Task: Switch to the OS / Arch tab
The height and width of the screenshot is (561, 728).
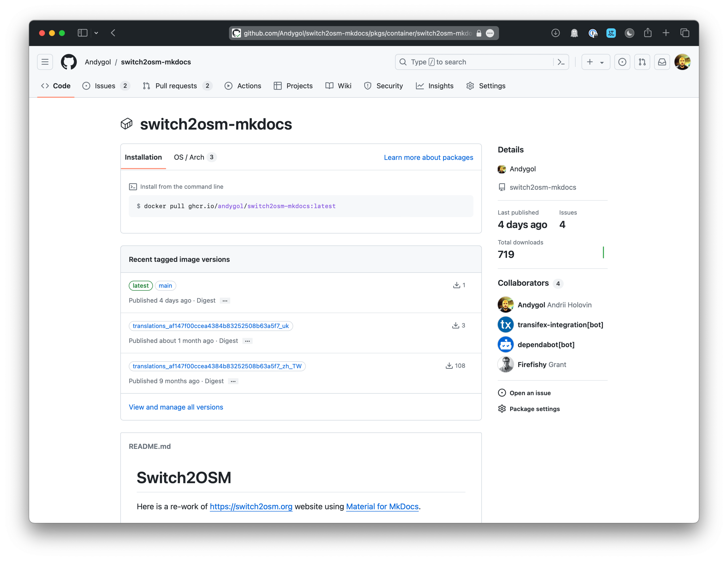Action: click(x=189, y=157)
